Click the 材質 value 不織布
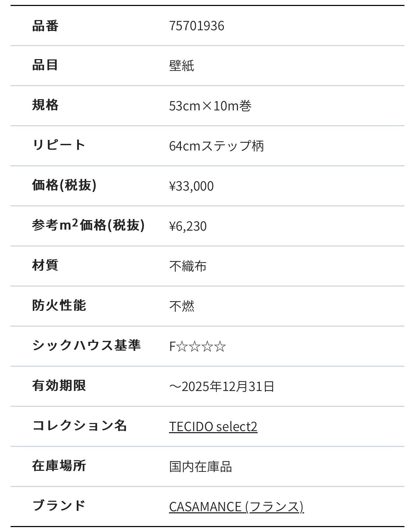 (x=188, y=266)
